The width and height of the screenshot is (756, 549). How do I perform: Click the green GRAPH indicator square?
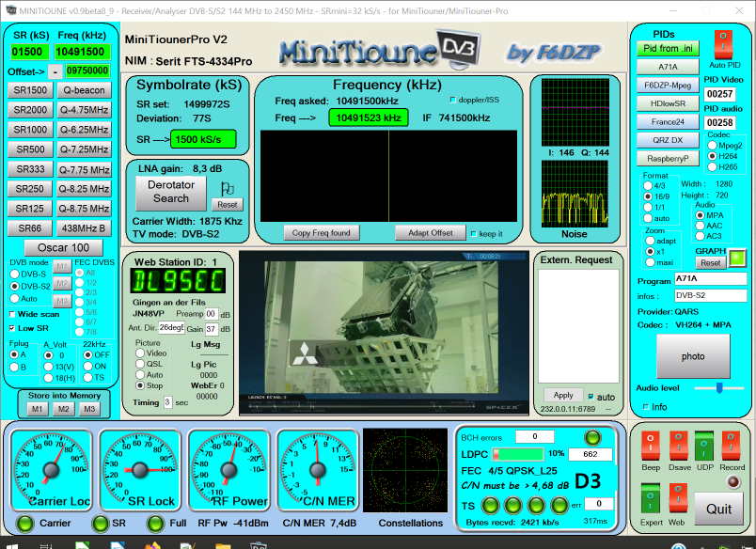[736, 258]
